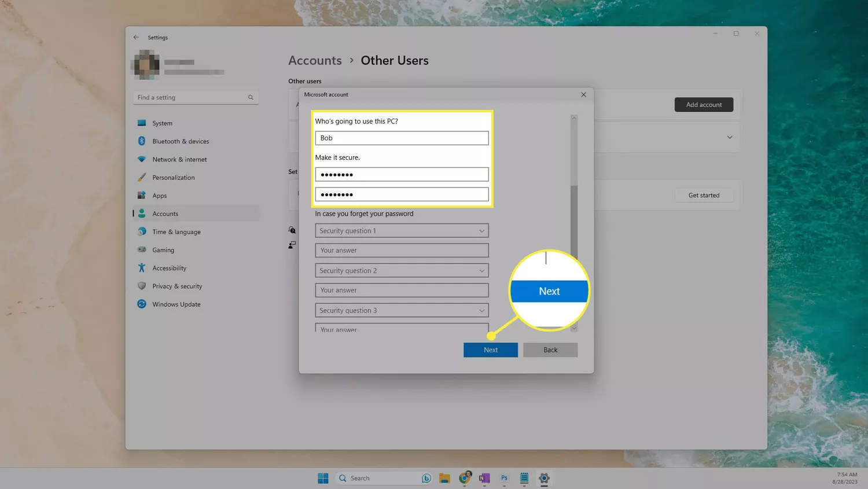
Task: Click the Privacy & security shield
Action: 142,286
